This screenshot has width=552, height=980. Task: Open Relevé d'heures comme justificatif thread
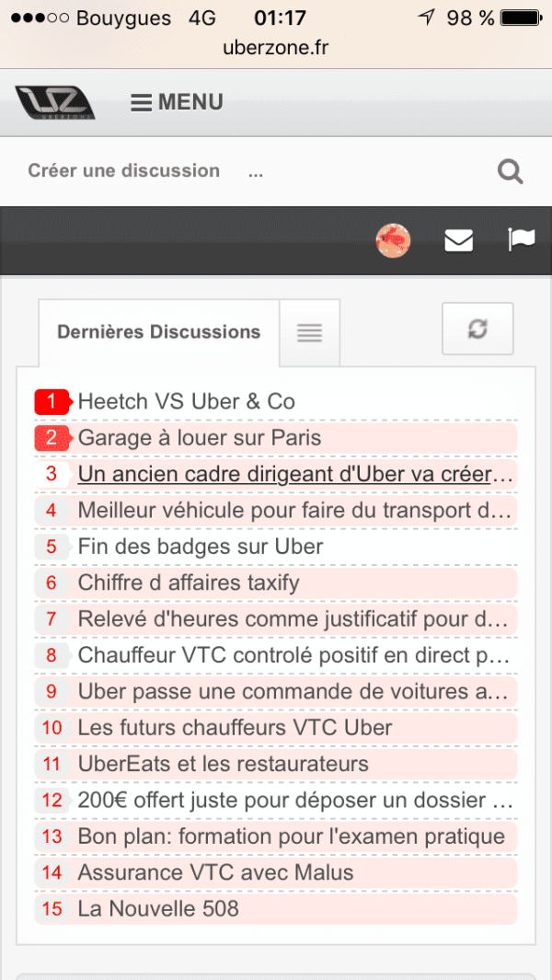pyautogui.click(x=294, y=619)
